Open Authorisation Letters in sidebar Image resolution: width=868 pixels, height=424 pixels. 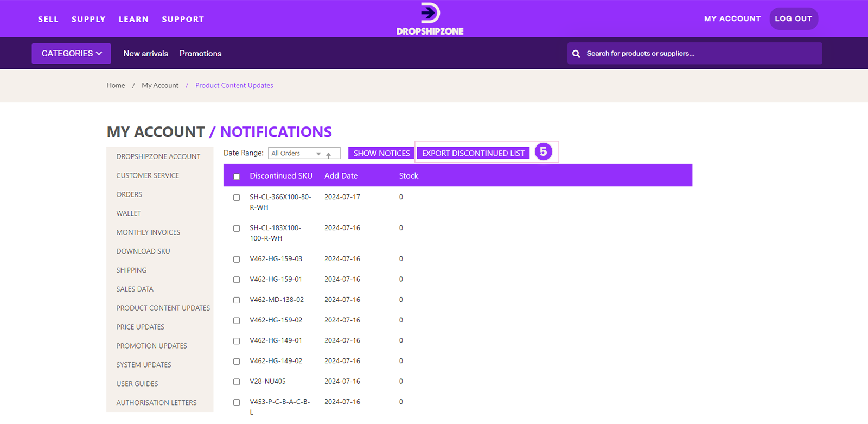[156, 403]
